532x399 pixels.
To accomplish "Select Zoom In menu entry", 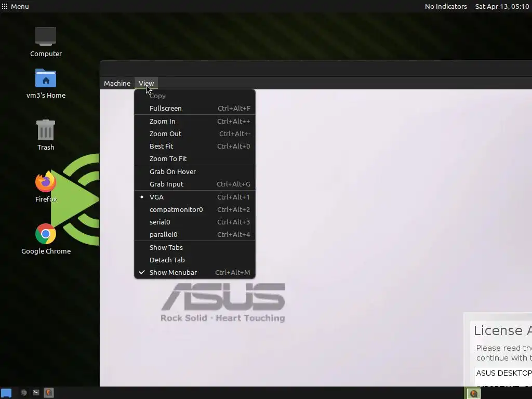I will click(x=195, y=121).
